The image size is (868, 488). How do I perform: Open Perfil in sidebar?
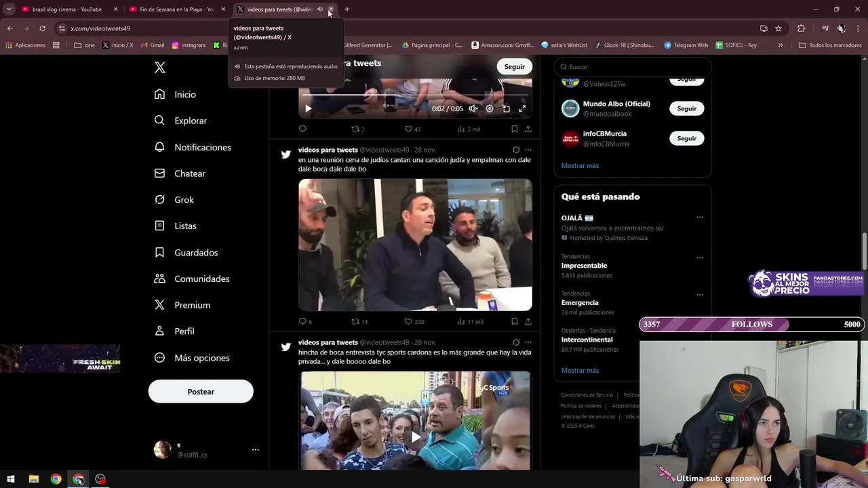pos(174,331)
